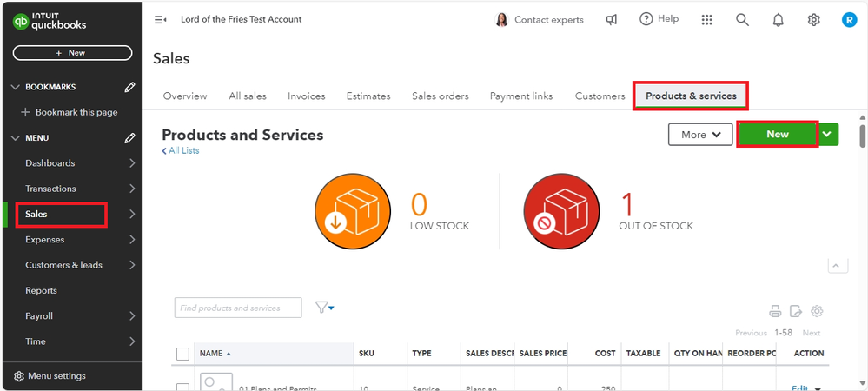This screenshot has width=868, height=391.
Task: Open the green New dropdown arrow
Action: 827,135
